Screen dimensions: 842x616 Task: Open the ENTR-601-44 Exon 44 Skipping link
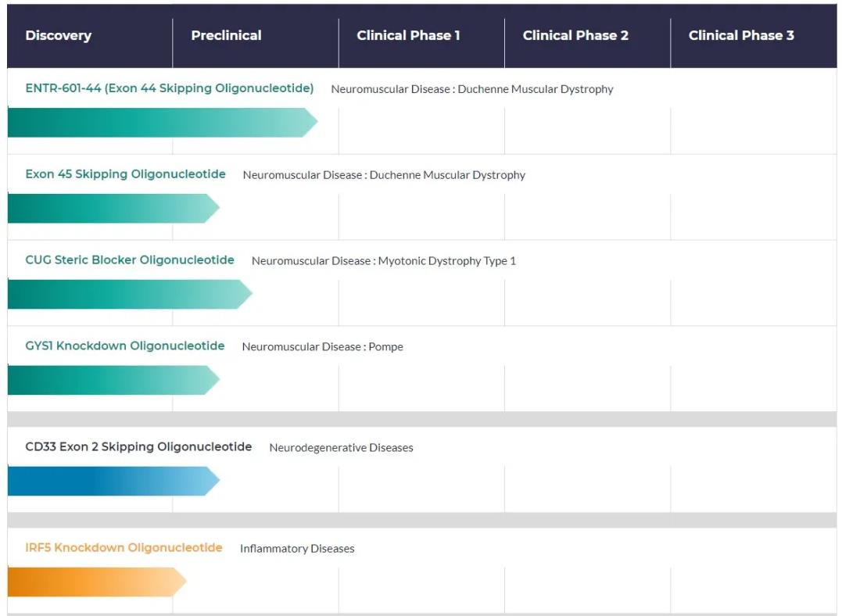(x=170, y=88)
